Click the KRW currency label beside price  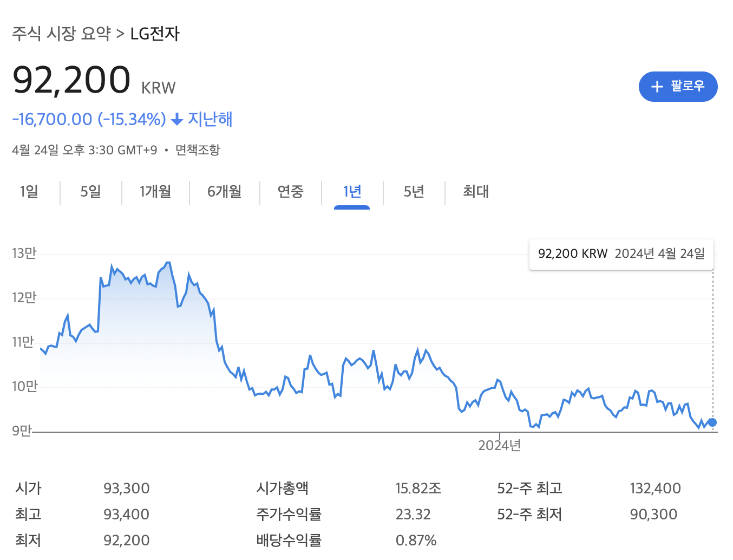click(159, 88)
